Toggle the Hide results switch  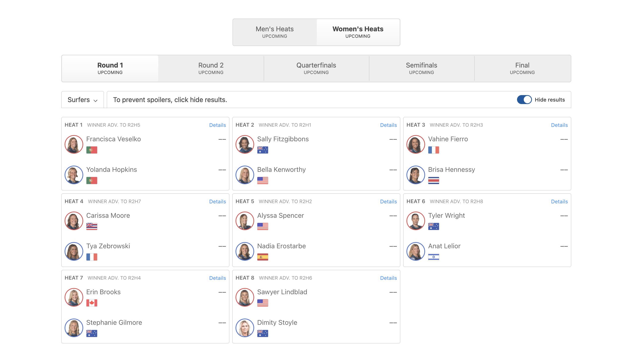click(524, 100)
